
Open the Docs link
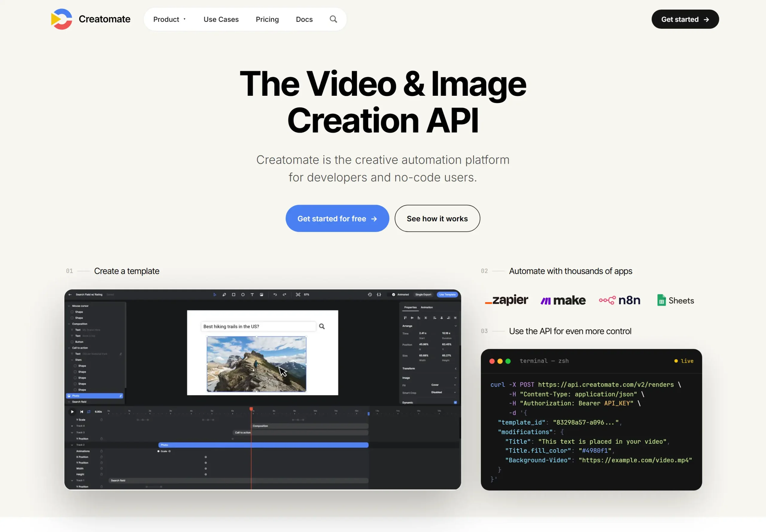click(x=304, y=19)
